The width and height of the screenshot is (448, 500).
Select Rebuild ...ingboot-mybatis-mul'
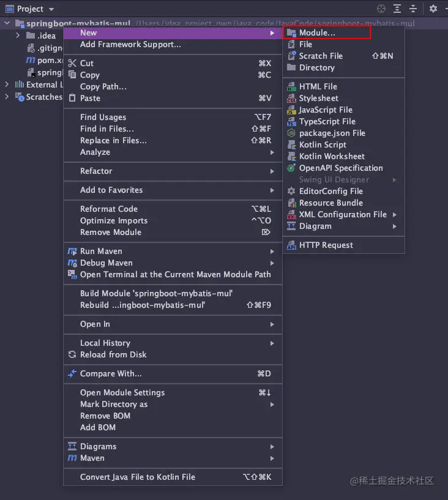click(173, 305)
